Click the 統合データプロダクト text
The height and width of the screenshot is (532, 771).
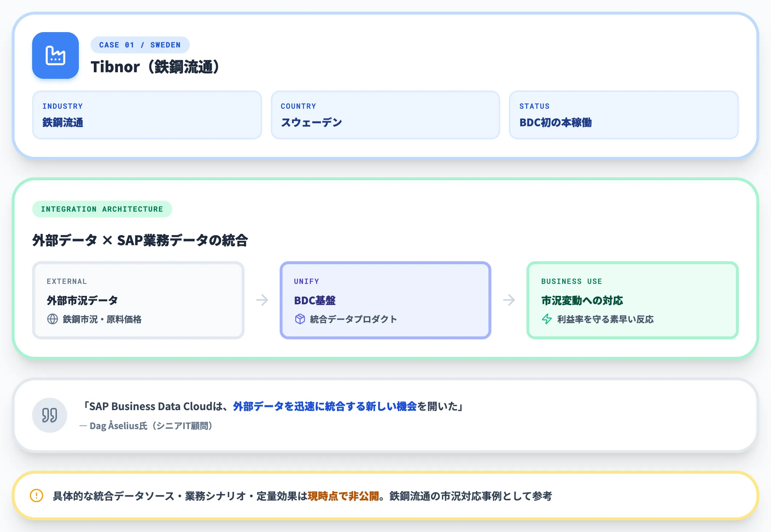click(353, 319)
